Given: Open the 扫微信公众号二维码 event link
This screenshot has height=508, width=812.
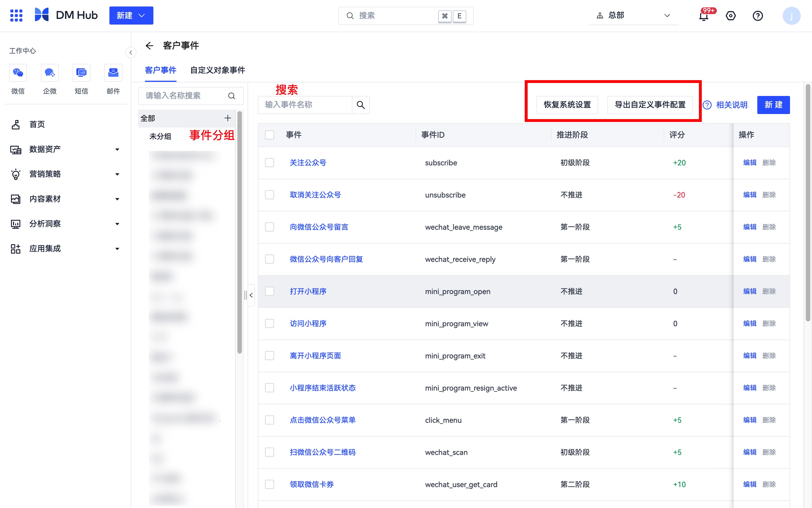Looking at the screenshot, I should point(323,452).
